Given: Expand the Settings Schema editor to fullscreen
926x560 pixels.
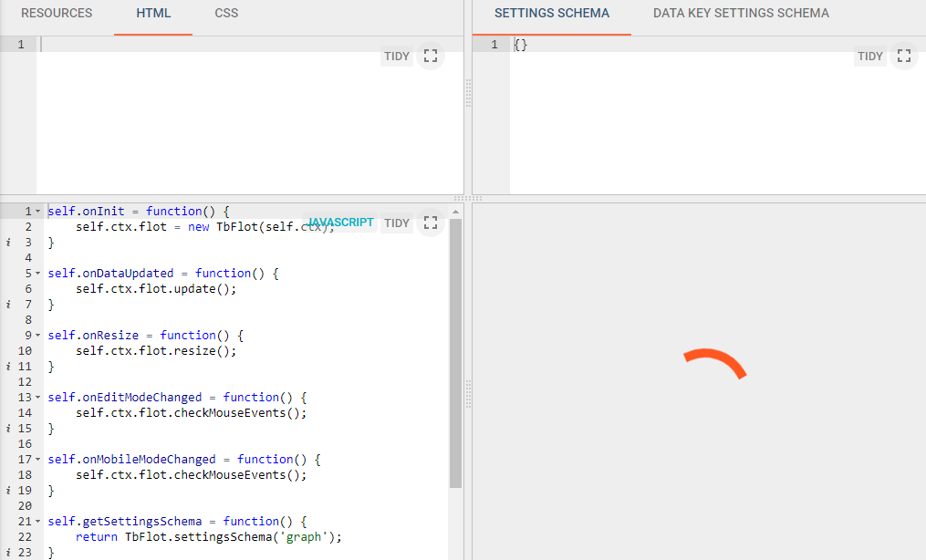Looking at the screenshot, I should (x=903, y=56).
